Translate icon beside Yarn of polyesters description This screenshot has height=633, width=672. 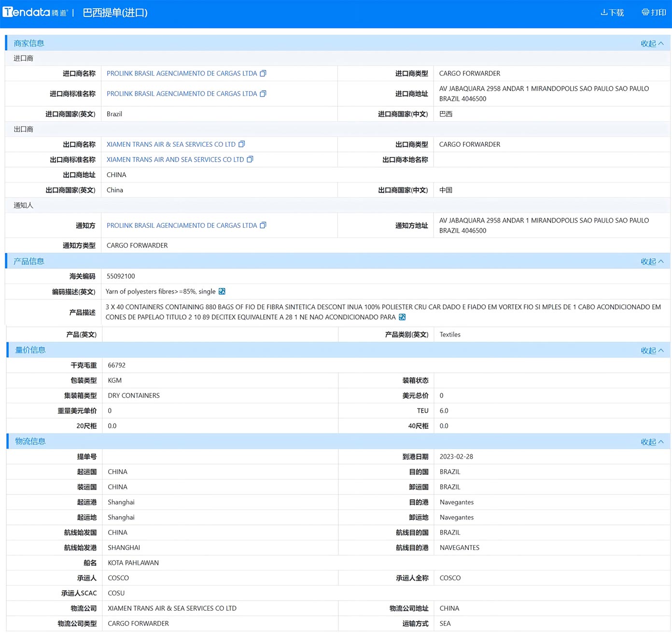coord(222,291)
